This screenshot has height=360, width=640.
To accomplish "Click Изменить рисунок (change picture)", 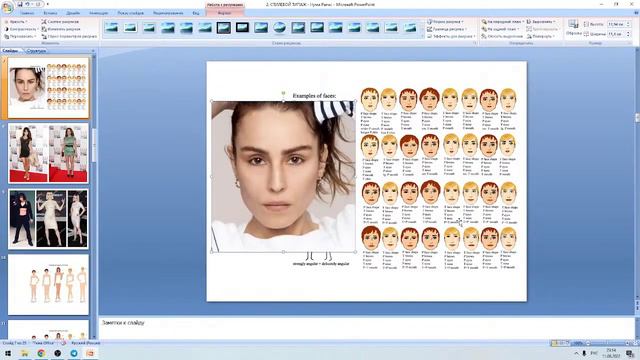I will click(x=61, y=29).
